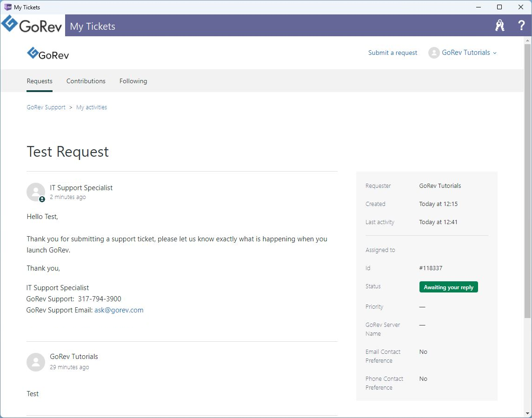The width and height of the screenshot is (532, 418).
Task: Click the Priority label in sidebar
Action: pyautogui.click(x=374, y=307)
